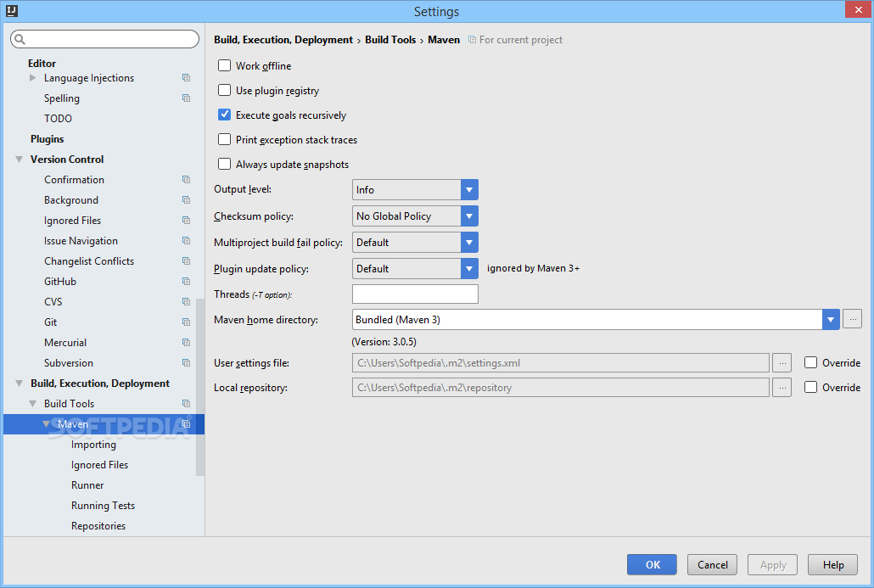
Task: Browse for Local repository with ellipsis button
Action: point(782,388)
